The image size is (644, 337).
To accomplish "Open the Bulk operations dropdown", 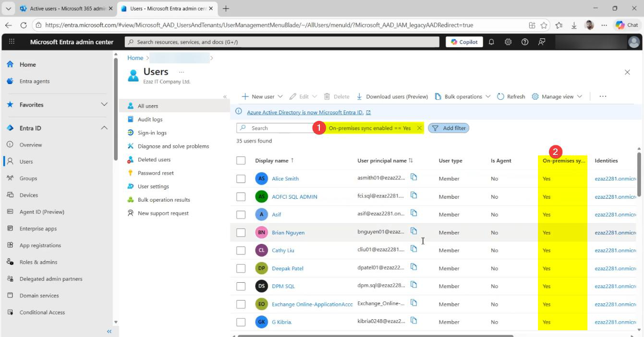I will click(462, 96).
